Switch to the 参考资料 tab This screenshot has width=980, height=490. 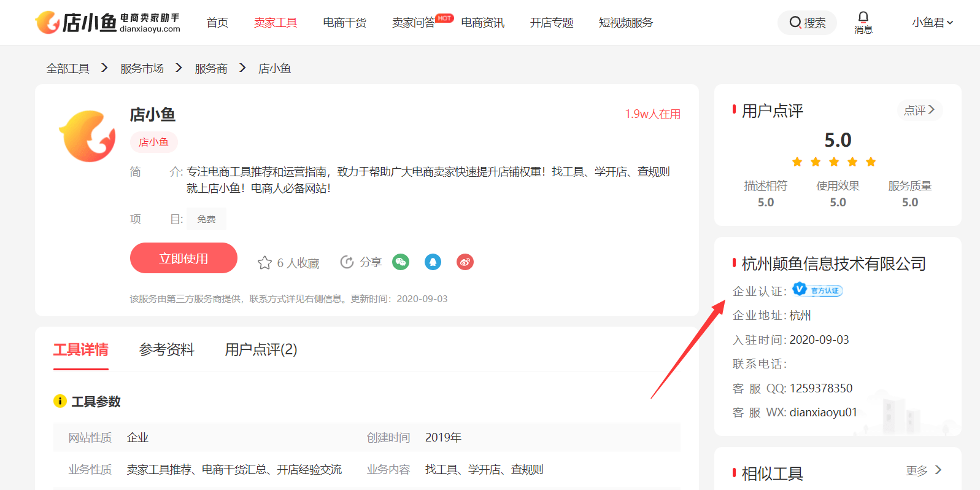[x=166, y=349]
